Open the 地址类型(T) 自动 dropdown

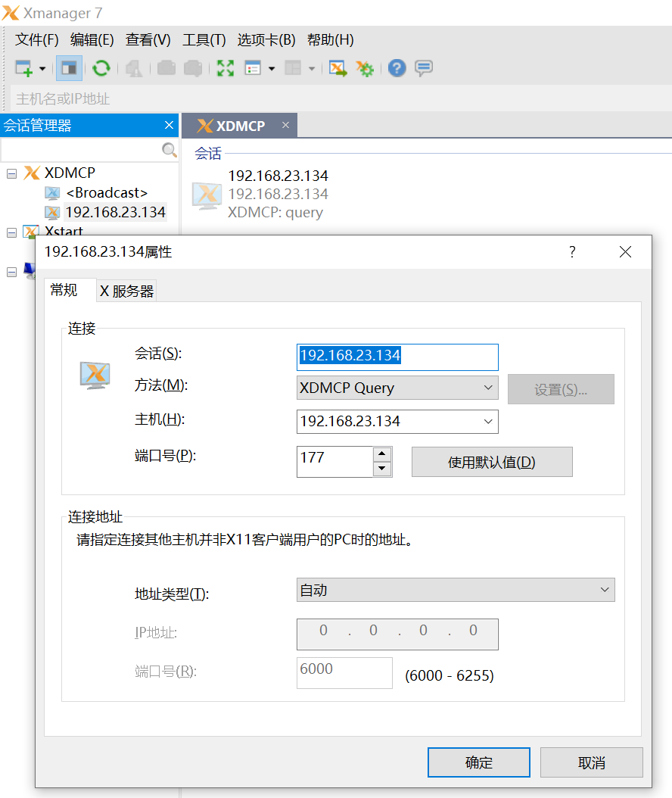(x=456, y=590)
